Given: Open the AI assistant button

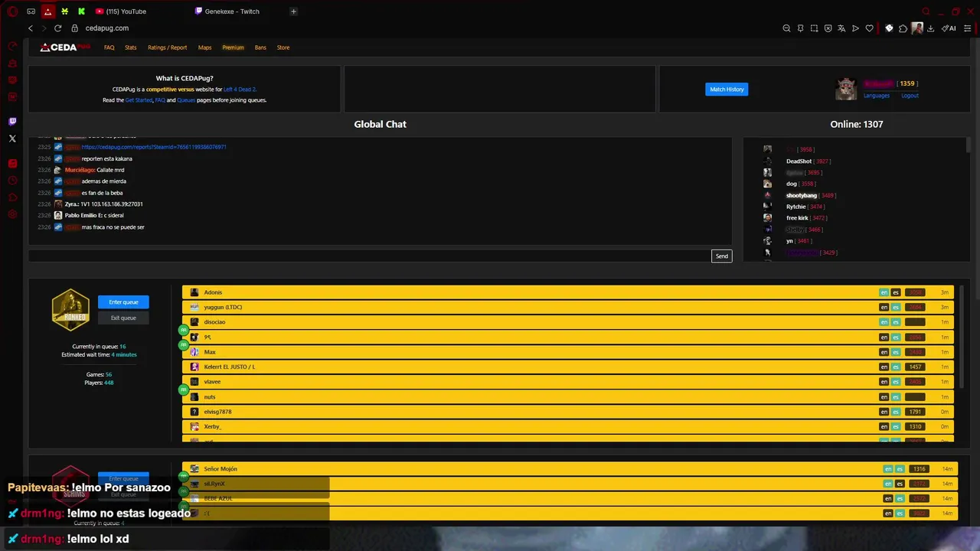Looking at the screenshot, I should coord(949,28).
